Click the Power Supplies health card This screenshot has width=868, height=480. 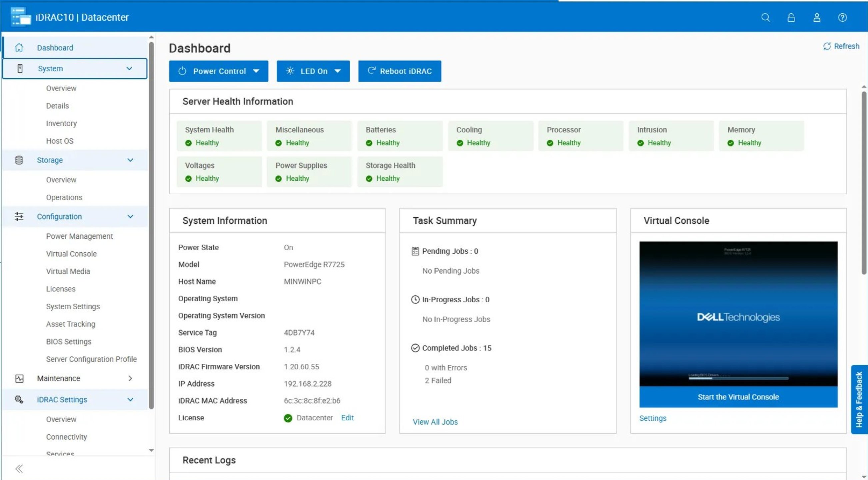pyautogui.click(x=309, y=172)
